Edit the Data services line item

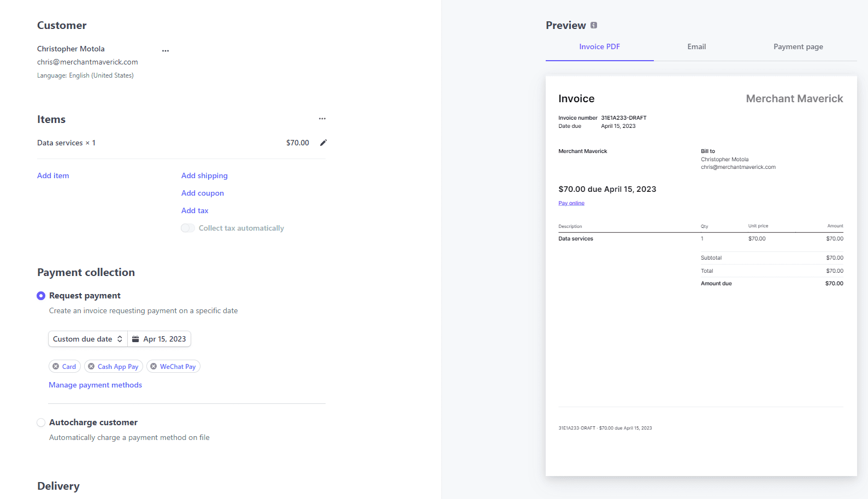[323, 143]
